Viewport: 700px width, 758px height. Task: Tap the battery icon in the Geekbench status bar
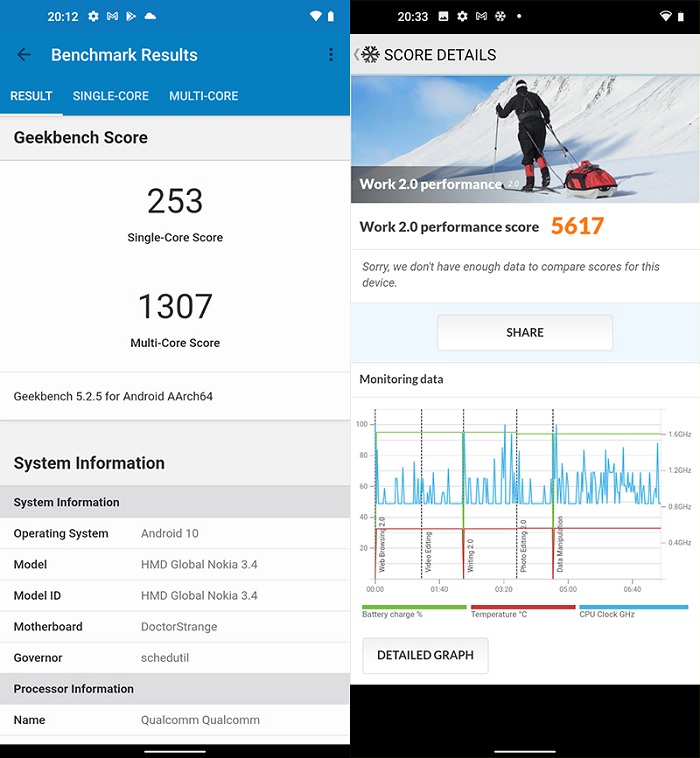[x=331, y=16]
